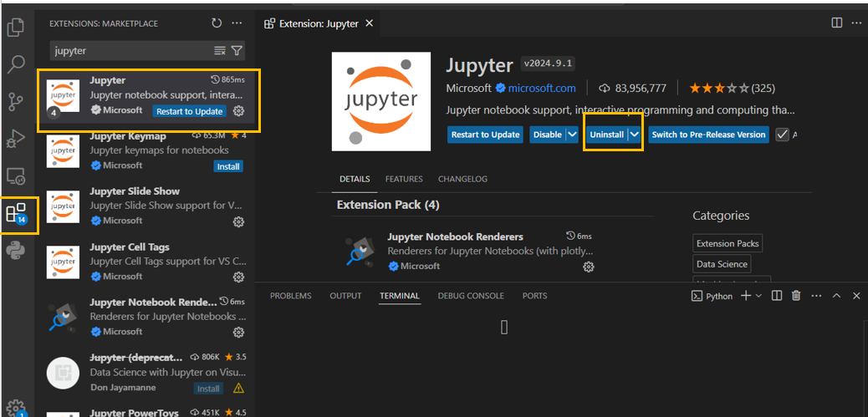Switch to the FEATURES tab
The height and width of the screenshot is (417, 868).
point(404,179)
